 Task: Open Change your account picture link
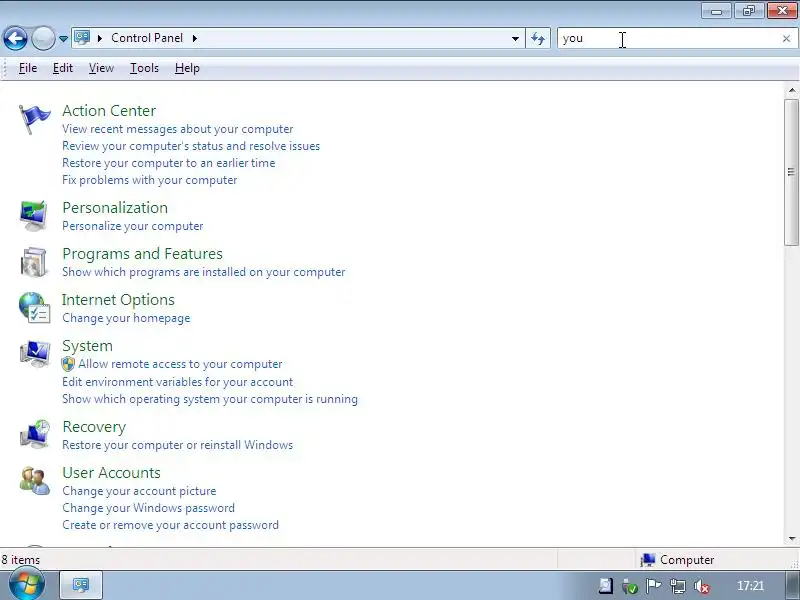click(139, 491)
